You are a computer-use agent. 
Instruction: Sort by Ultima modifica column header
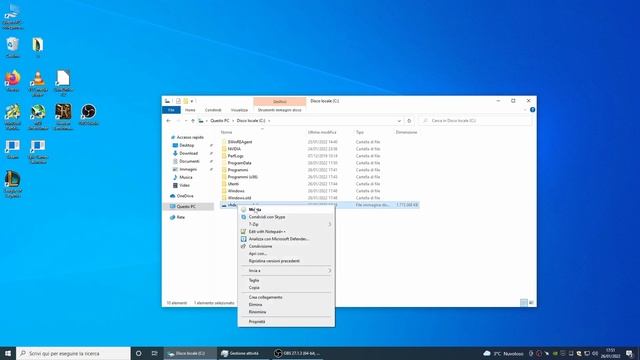coord(322,132)
